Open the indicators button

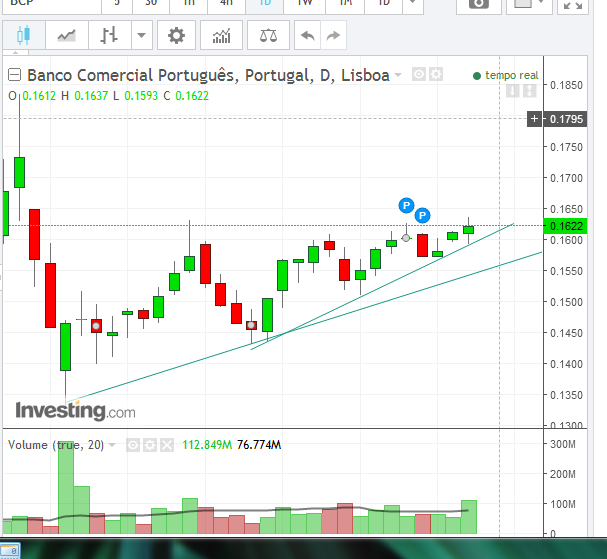click(221, 35)
